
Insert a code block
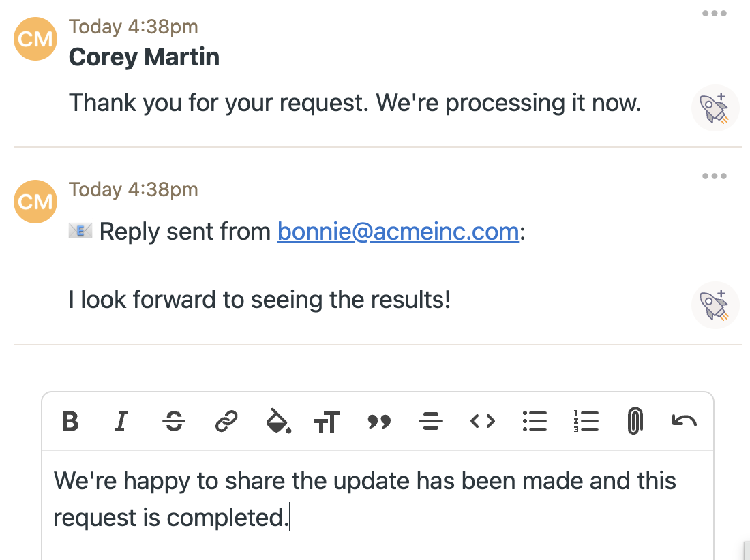pos(483,422)
